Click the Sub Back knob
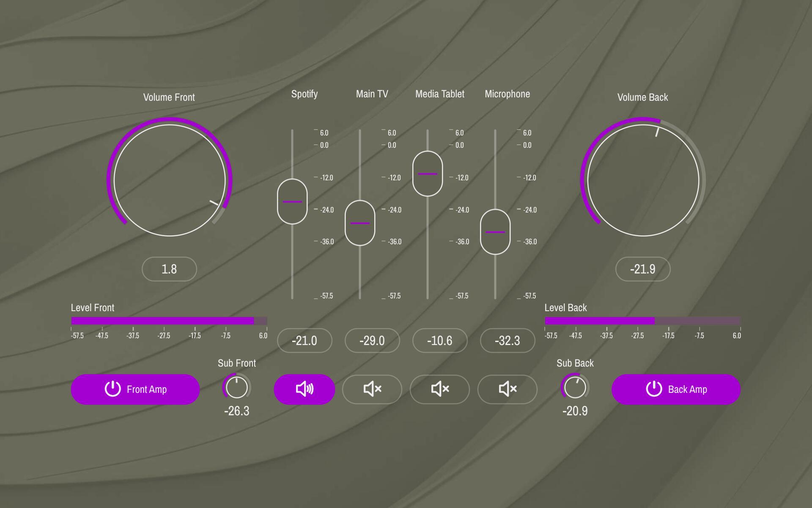The height and width of the screenshot is (508, 812). tap(575, 387)
